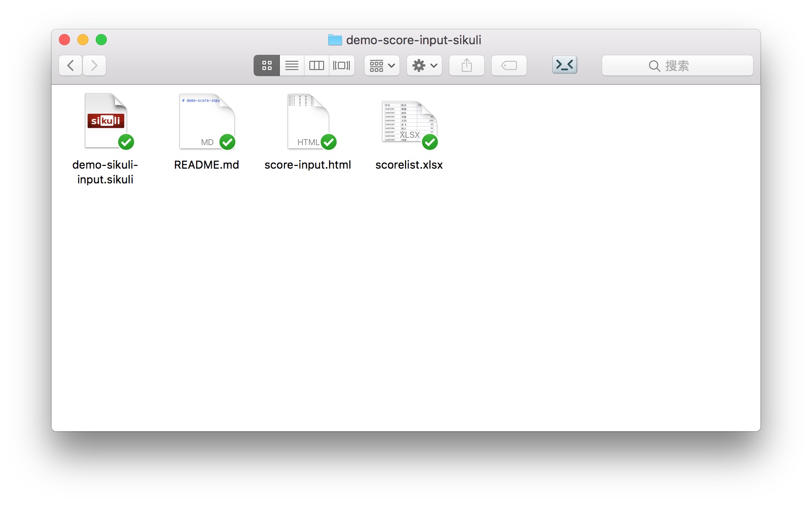The width and height of the screenshot is (812, 505).
Task: Click the Edit Tags toolbar button
Action: pyautogui.click(x=509, y=65)
